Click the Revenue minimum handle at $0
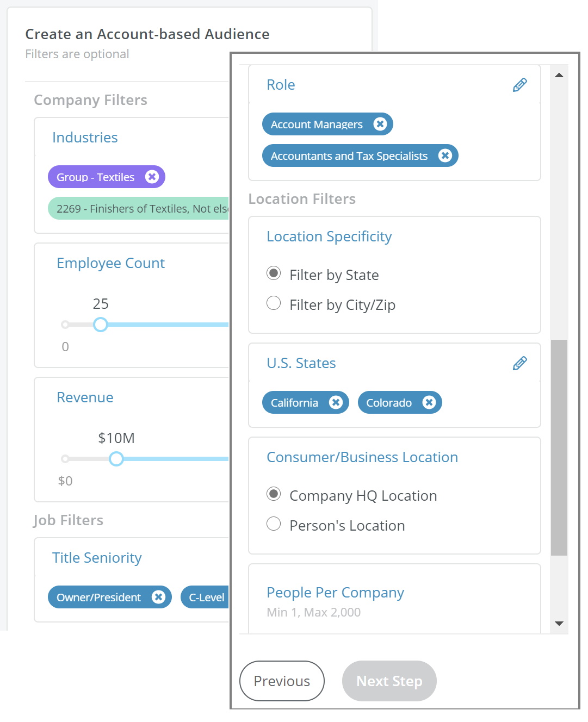The height and width of the screenshot is (722, 588). click(65, 459)
